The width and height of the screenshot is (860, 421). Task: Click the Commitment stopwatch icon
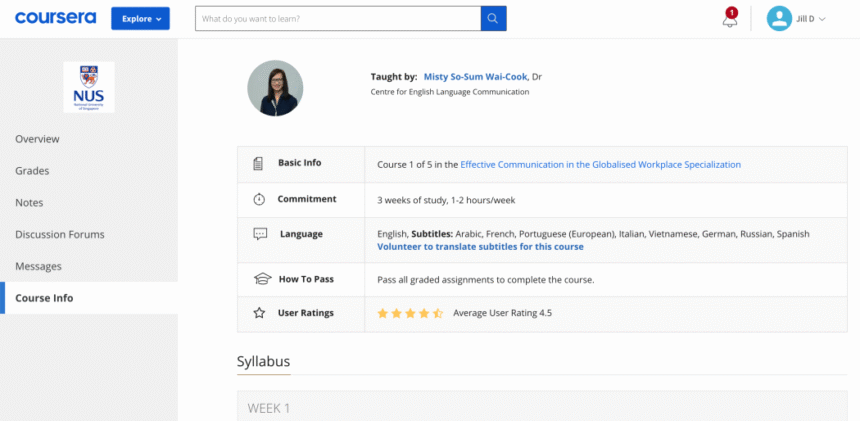259,200
